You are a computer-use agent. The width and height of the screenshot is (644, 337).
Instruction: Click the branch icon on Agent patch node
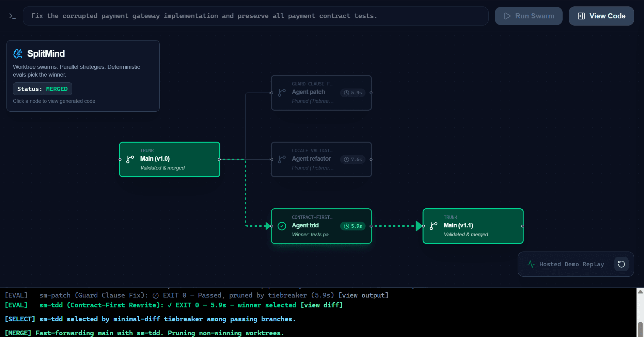pos(282,93)
